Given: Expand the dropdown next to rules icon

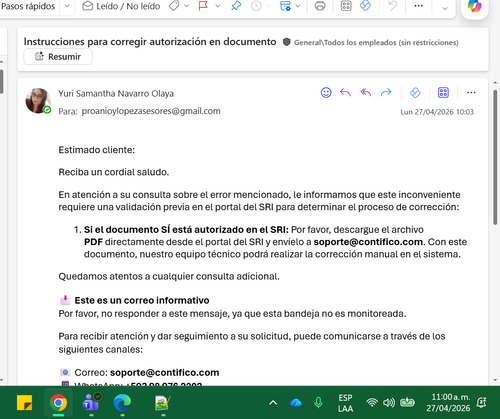Looking at the screenshot, I should [x=298, y=6].
